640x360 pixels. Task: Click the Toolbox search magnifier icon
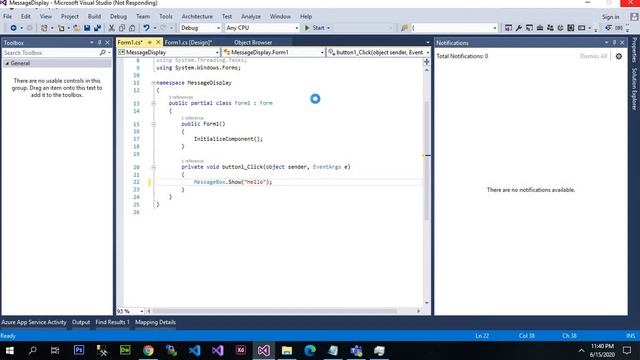(102, 53)
